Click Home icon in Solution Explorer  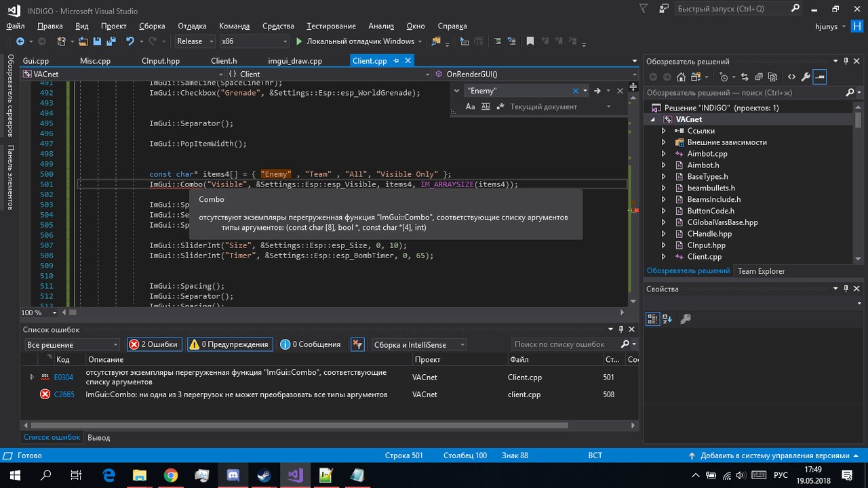pos(681,77)
